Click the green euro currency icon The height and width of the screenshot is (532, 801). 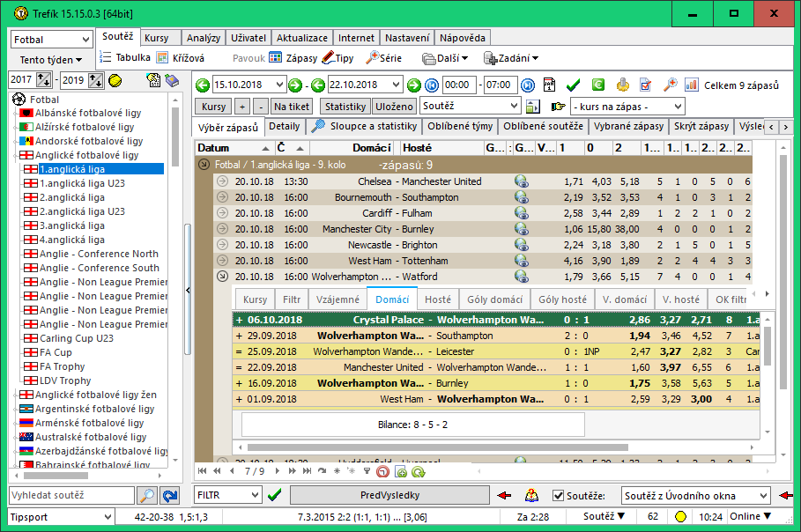(597, 85)
